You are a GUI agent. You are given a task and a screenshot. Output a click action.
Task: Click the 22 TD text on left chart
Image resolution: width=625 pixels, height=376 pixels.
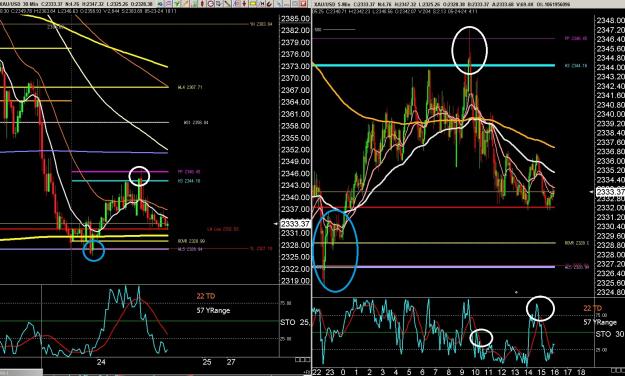pyautogui.click(x=206, y=296)
